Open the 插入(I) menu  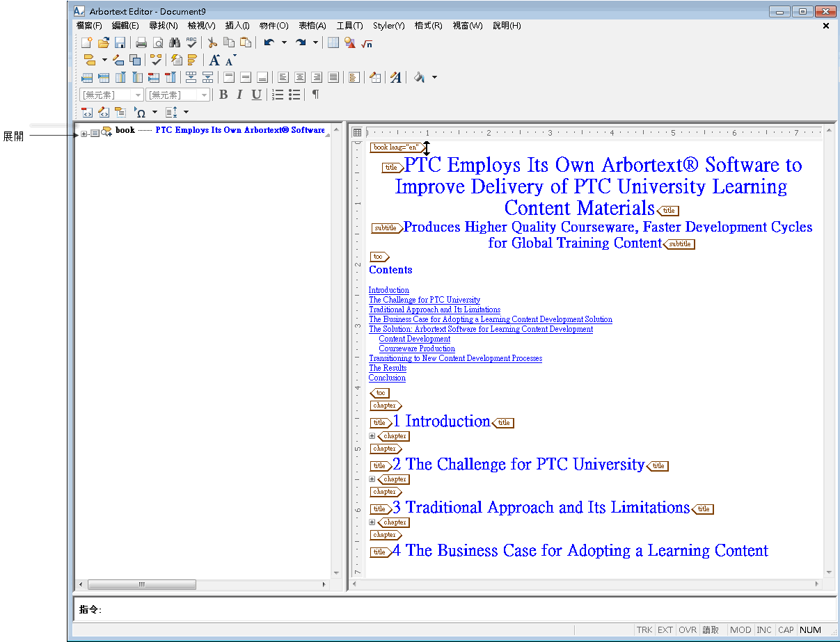237,26
